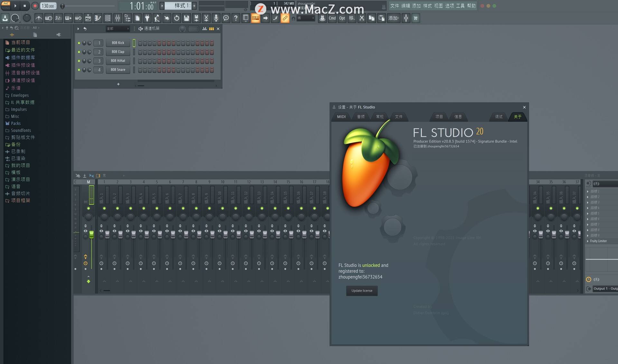Expand the 当前项目 browser folder
618x364 pixels.
[x=21, y=42]
